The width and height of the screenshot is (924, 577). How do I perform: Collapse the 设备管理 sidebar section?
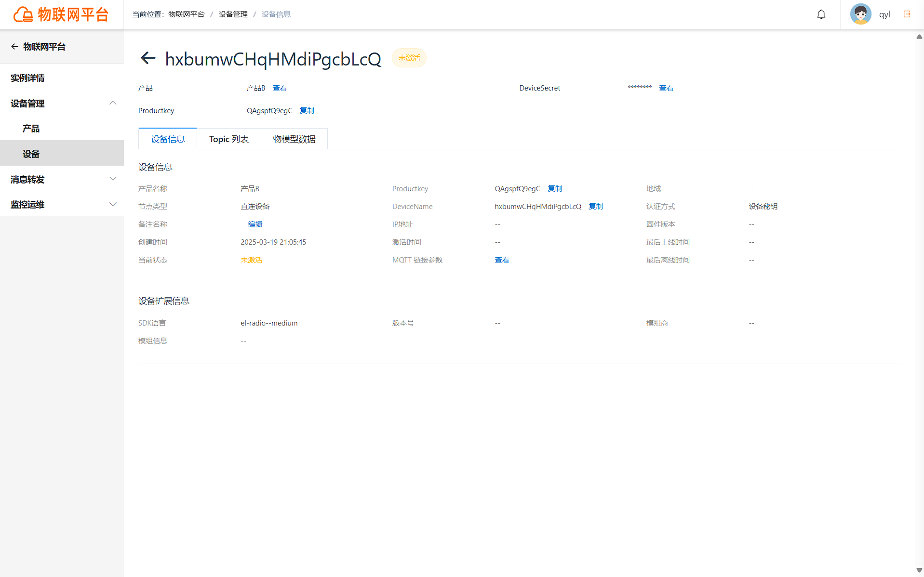112,103
